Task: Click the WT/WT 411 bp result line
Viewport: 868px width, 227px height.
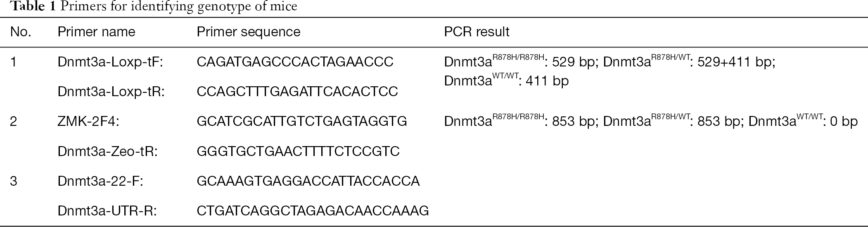Action: tap(506, 80)
